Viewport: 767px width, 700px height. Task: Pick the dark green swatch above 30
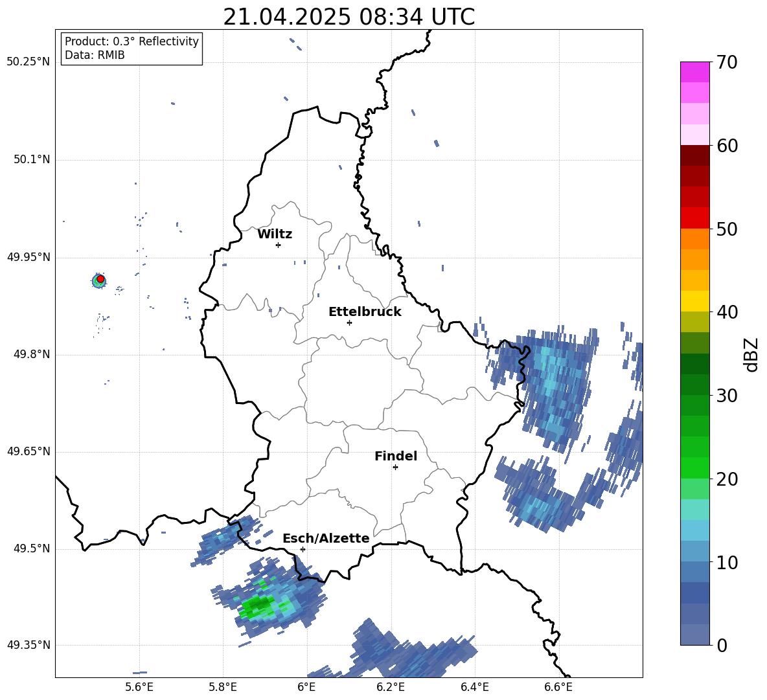[x=694, y=364]
